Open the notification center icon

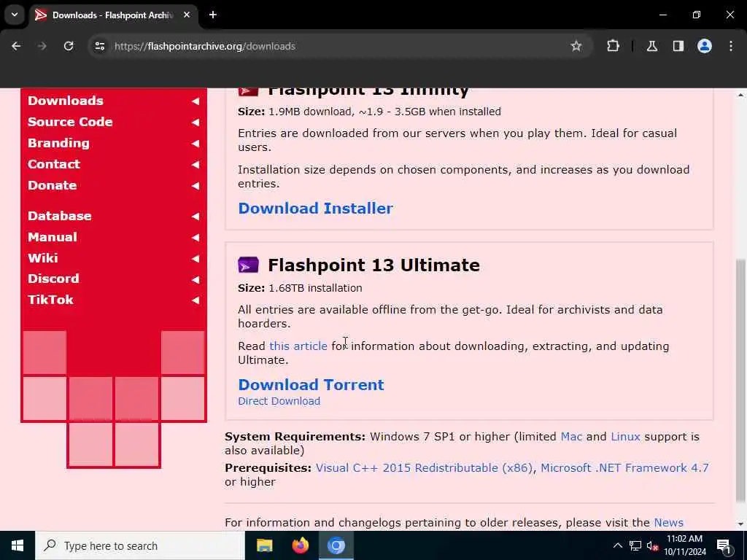tap(724, 547)
